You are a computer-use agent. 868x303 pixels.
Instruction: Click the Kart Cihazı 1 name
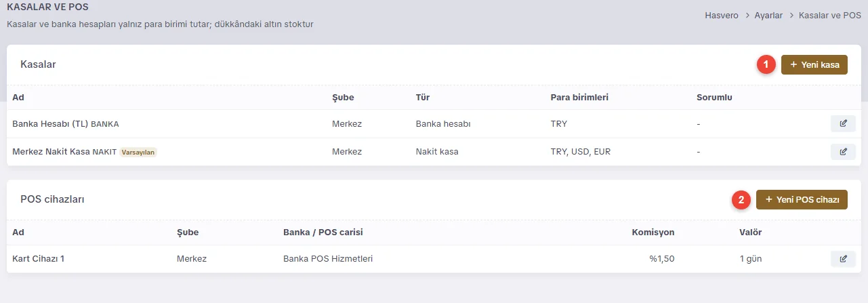pyautogui.click(x=39, y=259)
